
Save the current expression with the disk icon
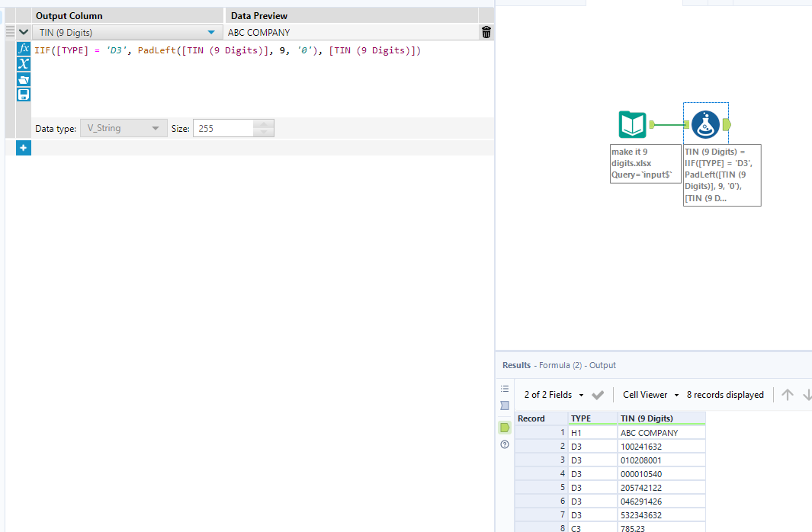tap(23, 94)
